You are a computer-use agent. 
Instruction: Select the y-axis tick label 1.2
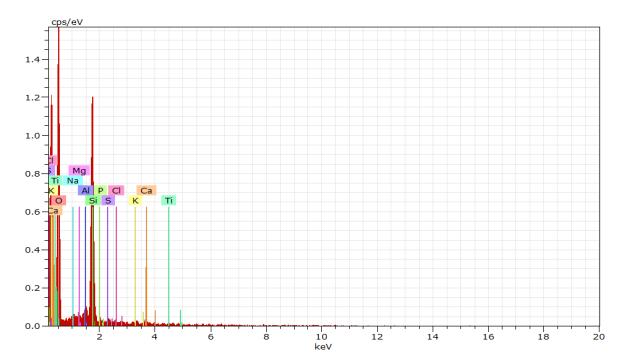pyautogui.click(x=32, y=98)
